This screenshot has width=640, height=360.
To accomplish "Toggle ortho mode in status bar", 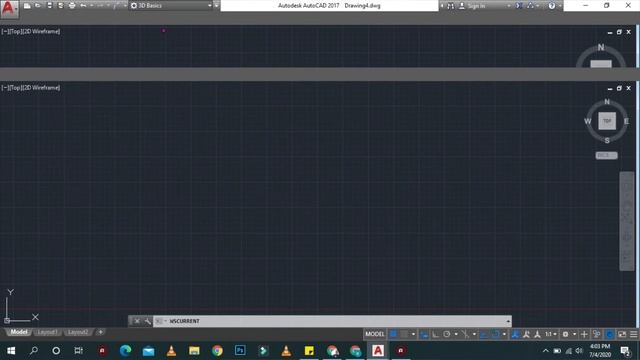I will [x=436, y=334].
